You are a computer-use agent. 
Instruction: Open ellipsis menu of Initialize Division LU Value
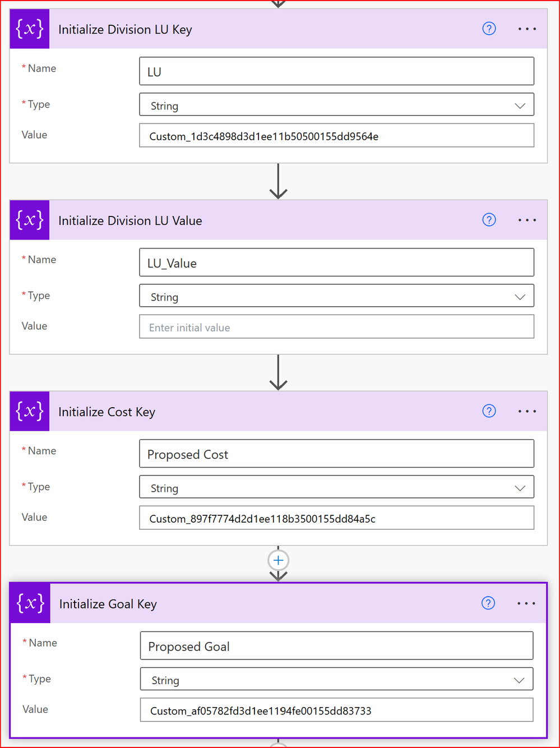pyautogui.click(x=527, y=220)
